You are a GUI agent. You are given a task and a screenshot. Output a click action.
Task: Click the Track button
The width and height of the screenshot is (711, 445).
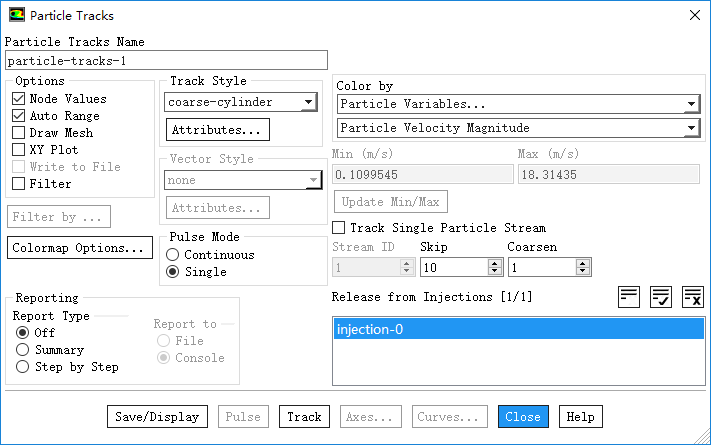[304, 417]
